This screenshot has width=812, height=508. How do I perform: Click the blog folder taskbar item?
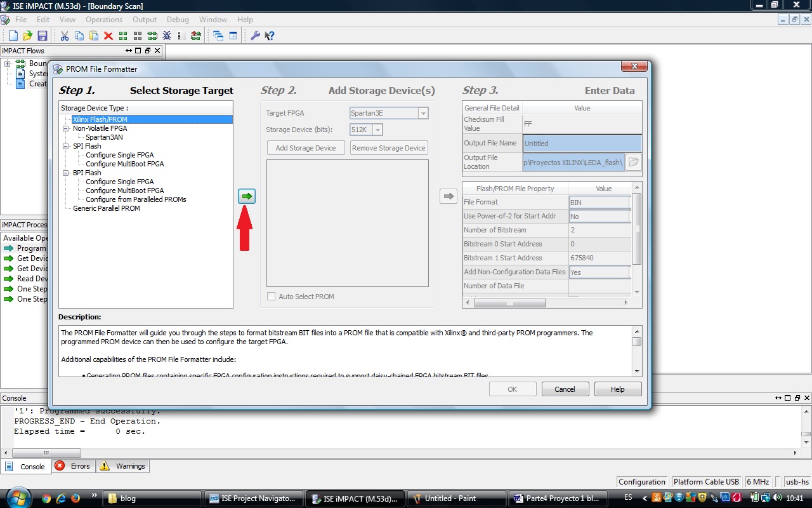tap(152, 498)
